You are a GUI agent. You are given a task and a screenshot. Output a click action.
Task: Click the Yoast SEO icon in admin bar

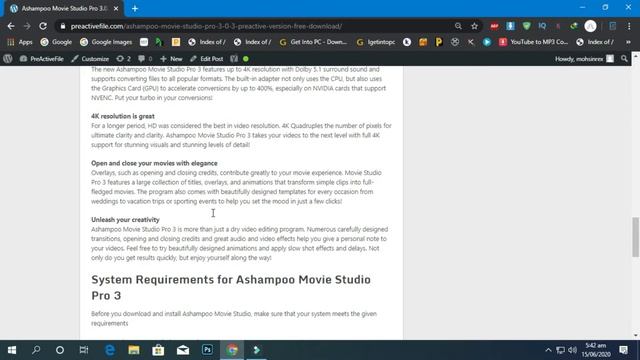(234, 59)
